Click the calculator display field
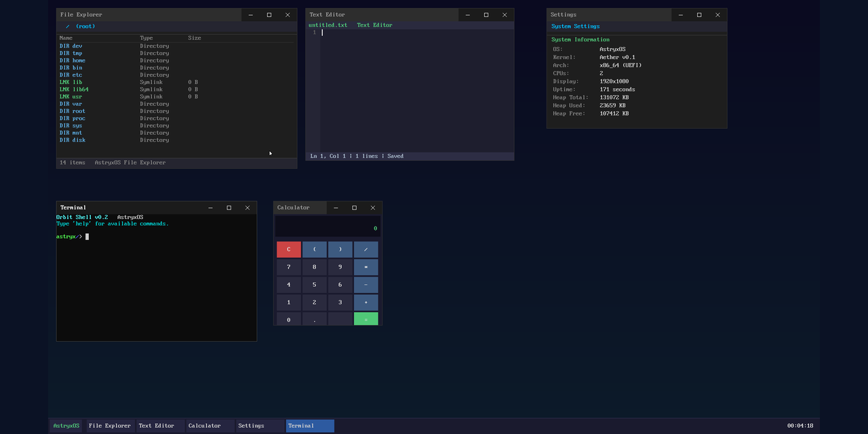This screenshot has width=868, height=434. pos(328,226)
